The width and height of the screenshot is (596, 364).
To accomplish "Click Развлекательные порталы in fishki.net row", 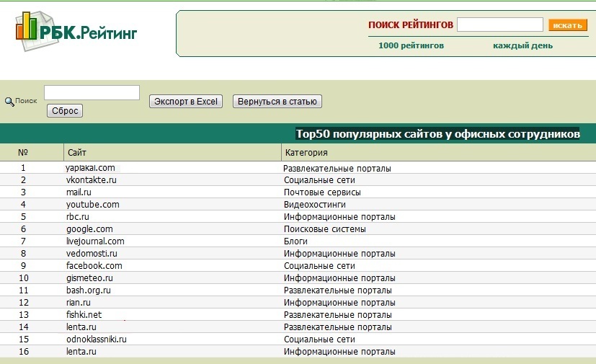I will click(337, 315).
